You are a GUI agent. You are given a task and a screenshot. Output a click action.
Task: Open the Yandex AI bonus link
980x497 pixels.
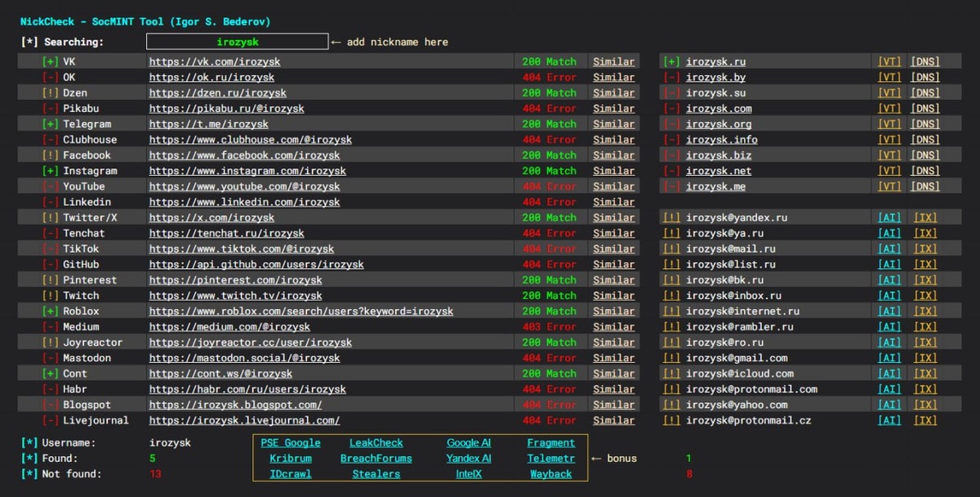pos(469,459)
